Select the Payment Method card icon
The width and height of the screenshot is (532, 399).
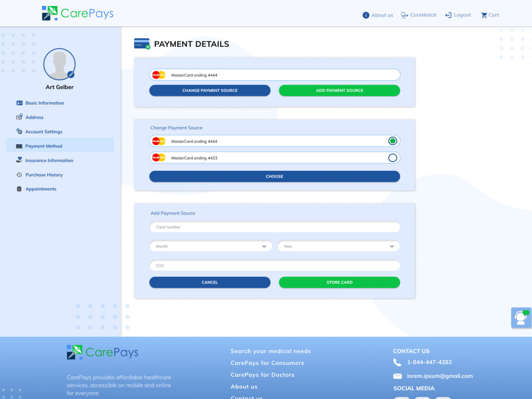click(x=18, y=146)
